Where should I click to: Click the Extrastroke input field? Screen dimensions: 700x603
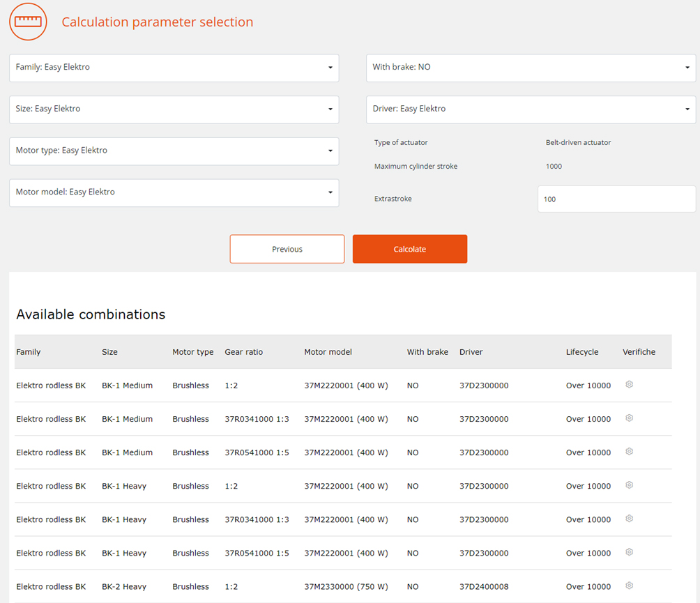click(616, 199)
